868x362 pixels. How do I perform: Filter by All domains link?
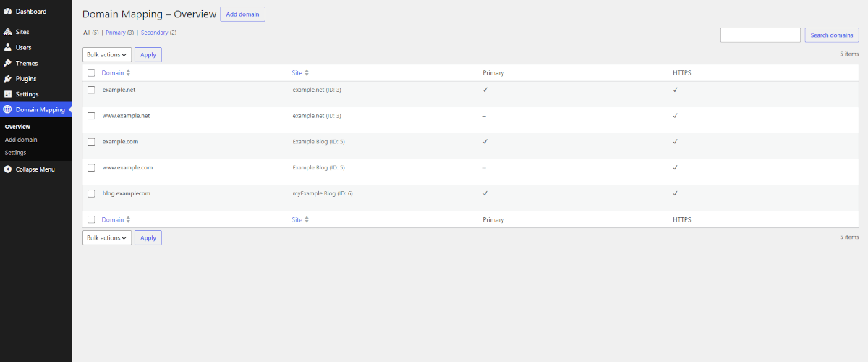(87, 33)
